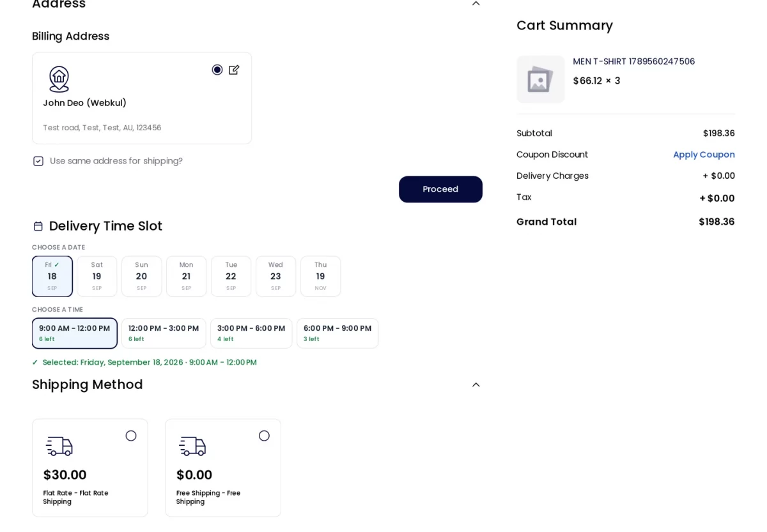Select the $30.00 Flat Rate shipping radio
This screenshot has width=767, height=532.
coord(131,436)
